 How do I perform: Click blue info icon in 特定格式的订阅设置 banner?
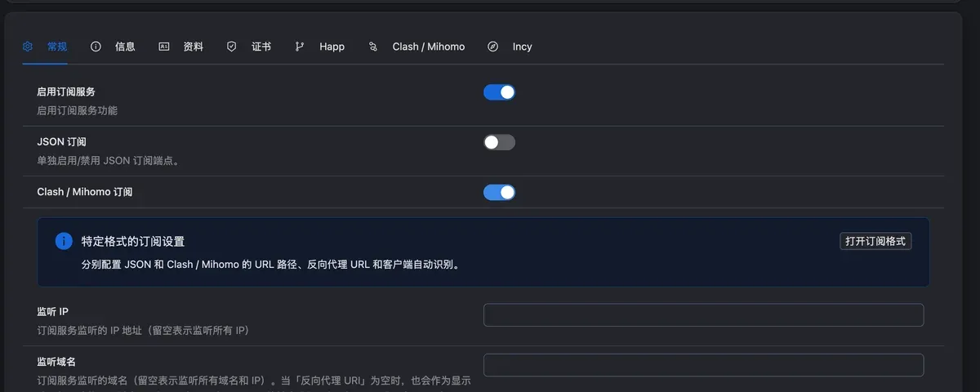[x=64, y=241]
